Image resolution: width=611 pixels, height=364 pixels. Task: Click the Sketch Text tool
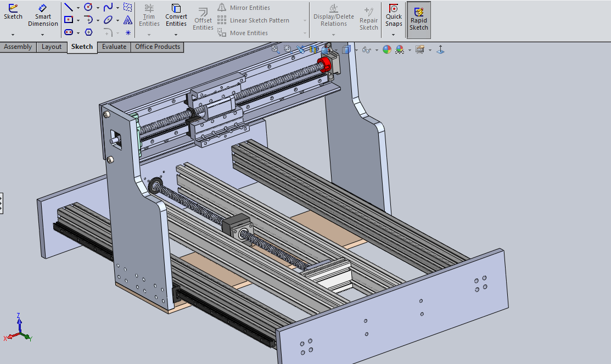pos(128,20)
